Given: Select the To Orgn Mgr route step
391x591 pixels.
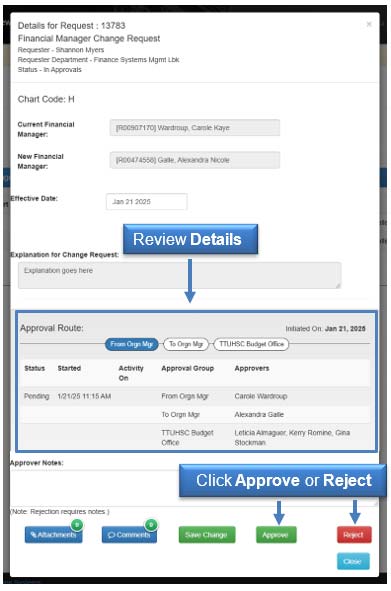Looking at the screenshot, I should click(x=186, y=344).
